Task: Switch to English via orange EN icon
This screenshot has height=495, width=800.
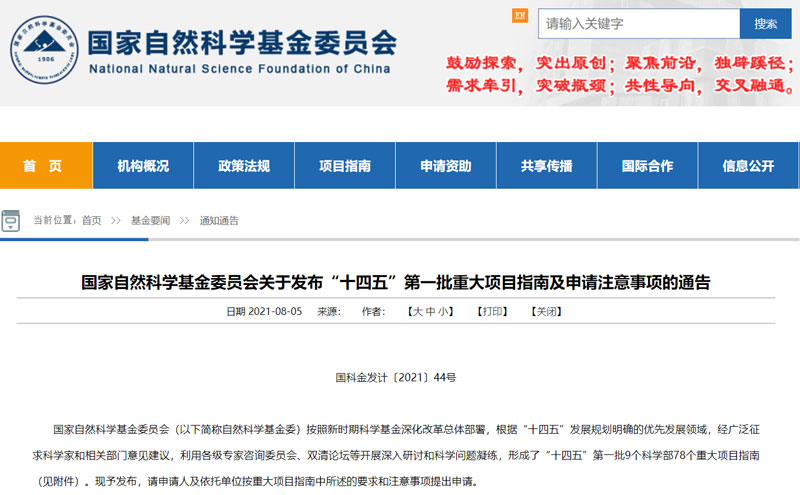Action: pos(520,16)
